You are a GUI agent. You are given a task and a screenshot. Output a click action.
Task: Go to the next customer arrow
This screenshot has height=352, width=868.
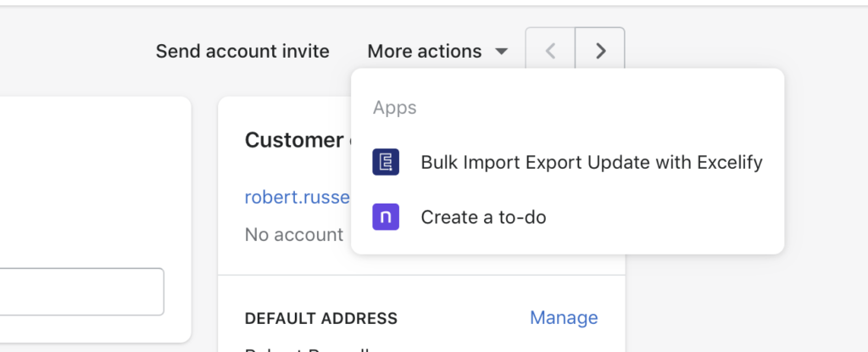[x=600, y=52]
